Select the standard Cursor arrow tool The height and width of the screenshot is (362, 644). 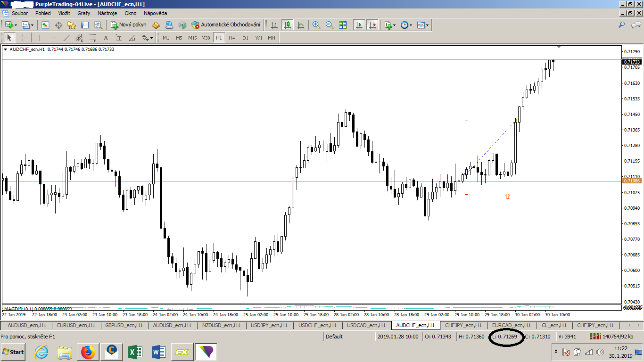click(9, 38)
